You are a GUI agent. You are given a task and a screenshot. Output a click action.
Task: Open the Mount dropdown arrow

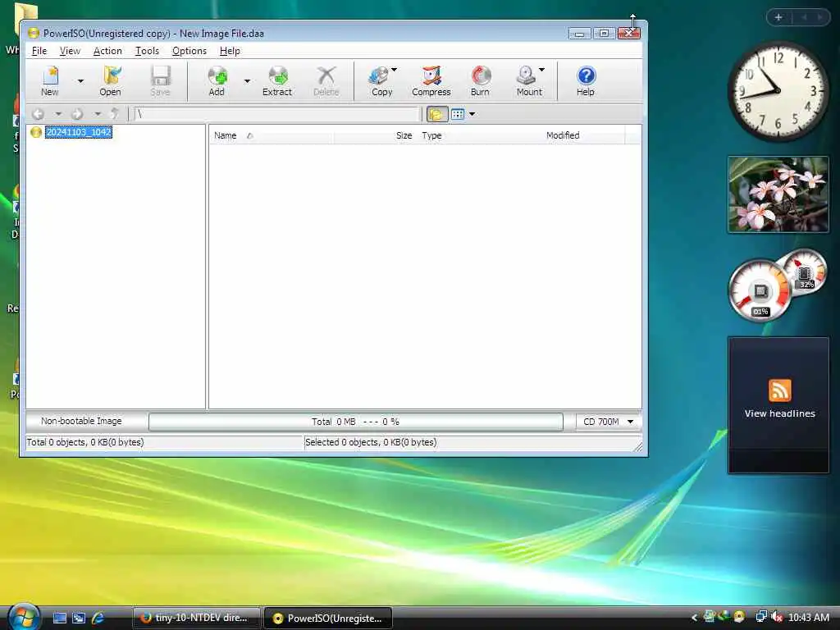point(541,70)
